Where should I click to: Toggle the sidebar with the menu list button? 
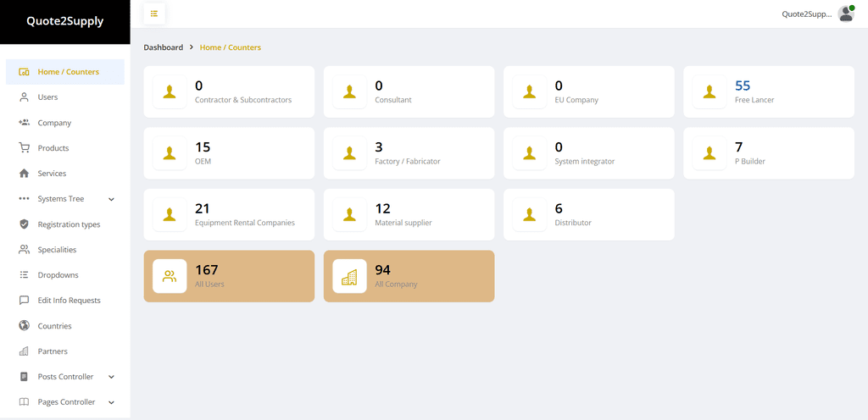pyautogui.click(x=154, y=14)
